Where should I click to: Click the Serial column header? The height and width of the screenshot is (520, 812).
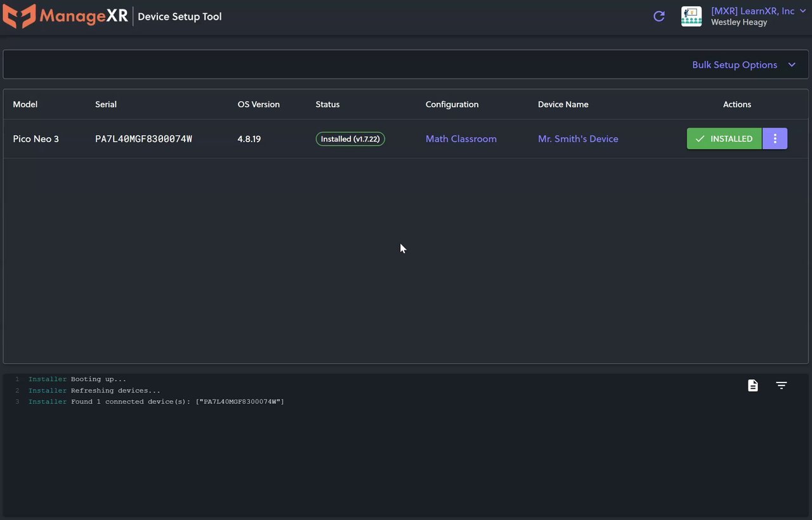click(106, 105)
